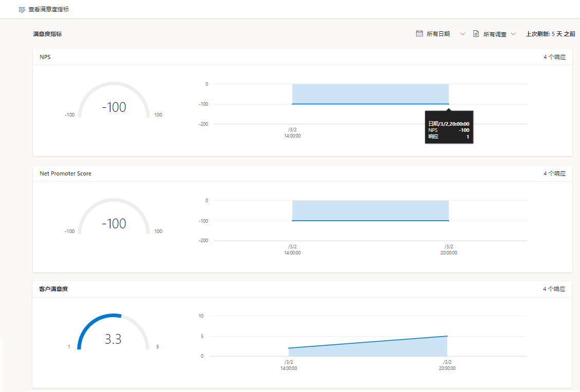
Task: Click the satisfaction metrics icon beside 查看满意度指标
Action: pos(22,10)
